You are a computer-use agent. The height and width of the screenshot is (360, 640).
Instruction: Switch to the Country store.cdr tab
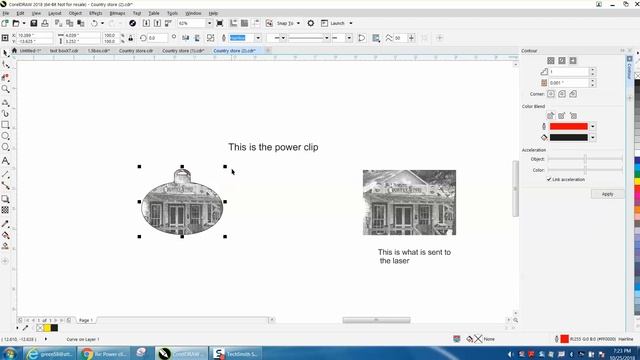pos(136,51)
